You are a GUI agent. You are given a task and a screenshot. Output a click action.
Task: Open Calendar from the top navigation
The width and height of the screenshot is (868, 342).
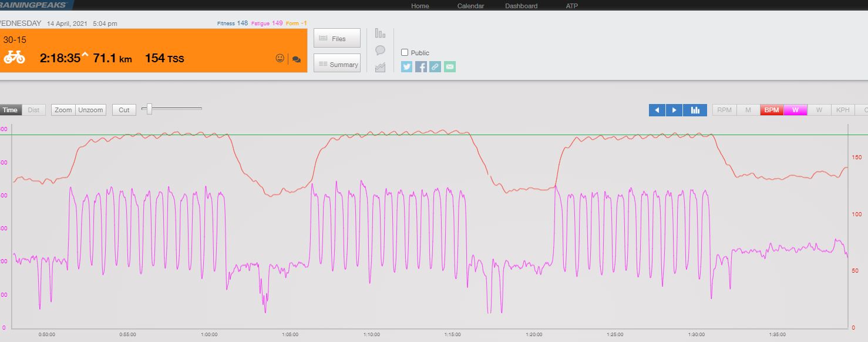point(470,6)
